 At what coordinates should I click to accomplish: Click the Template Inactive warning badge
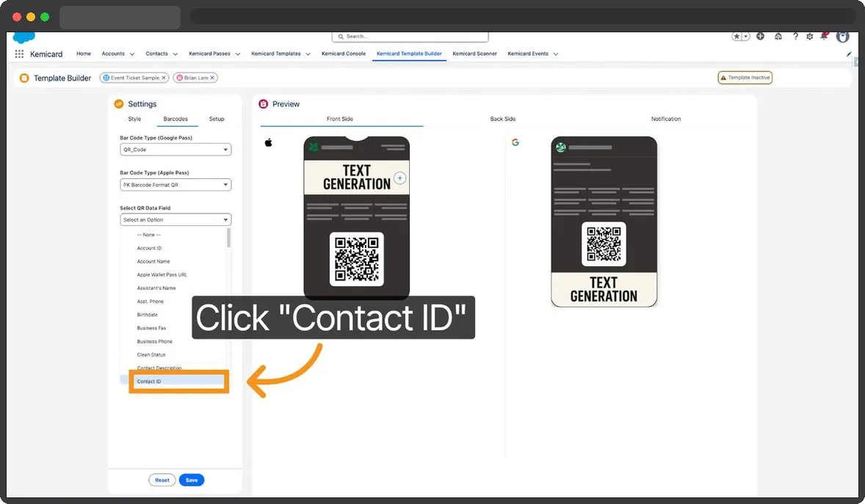pos(745,78)
